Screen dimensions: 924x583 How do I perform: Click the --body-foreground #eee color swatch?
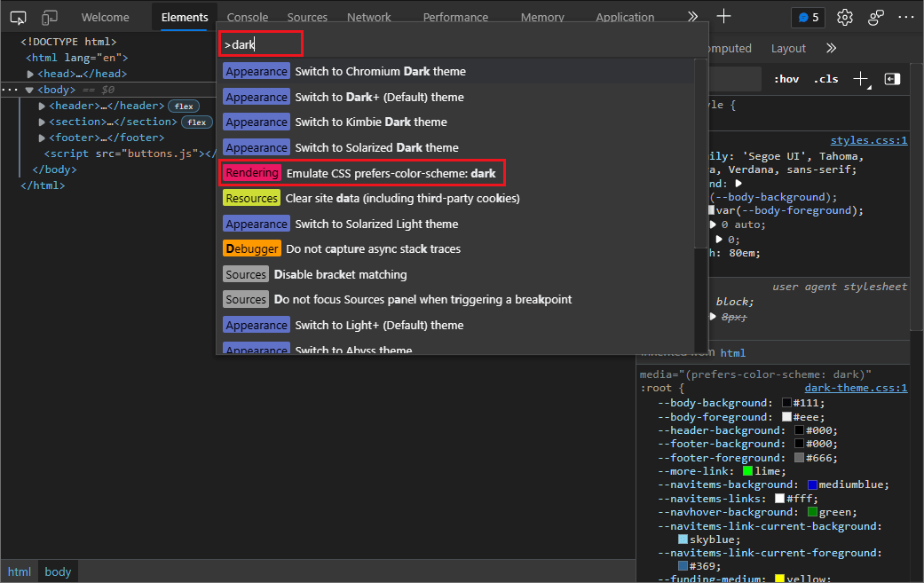[786, 417]
